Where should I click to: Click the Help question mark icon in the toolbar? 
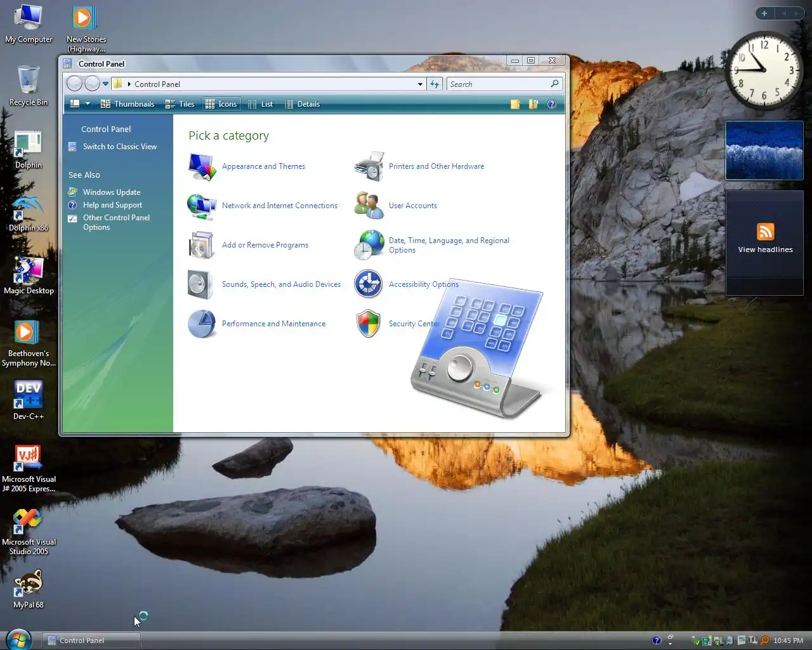pos(552,104)
